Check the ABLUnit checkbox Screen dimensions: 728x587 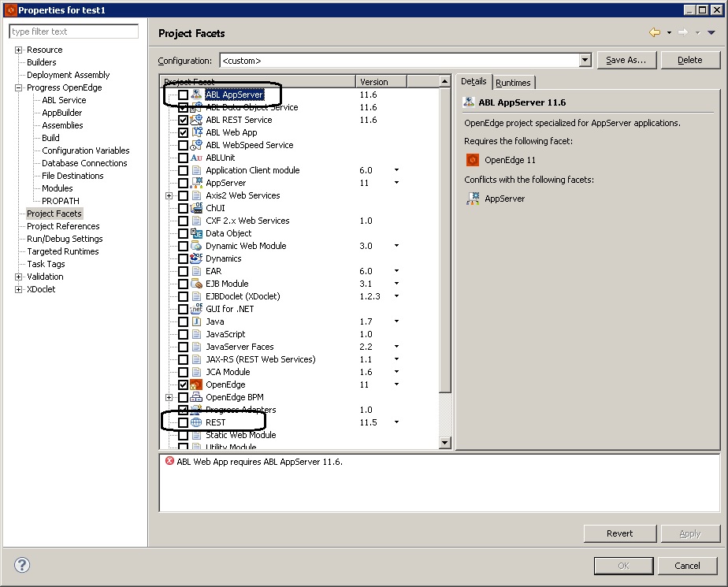184,158
